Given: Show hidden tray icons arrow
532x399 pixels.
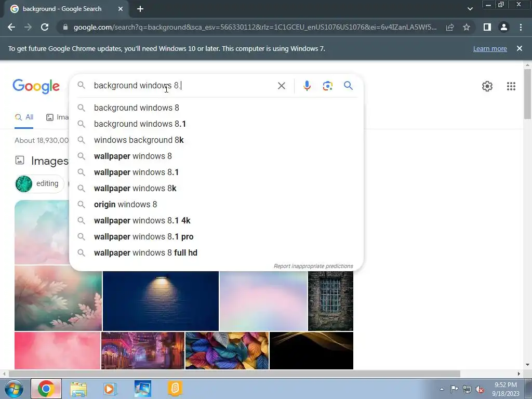Looking at the screenshot, I should [x=442, y=389].
